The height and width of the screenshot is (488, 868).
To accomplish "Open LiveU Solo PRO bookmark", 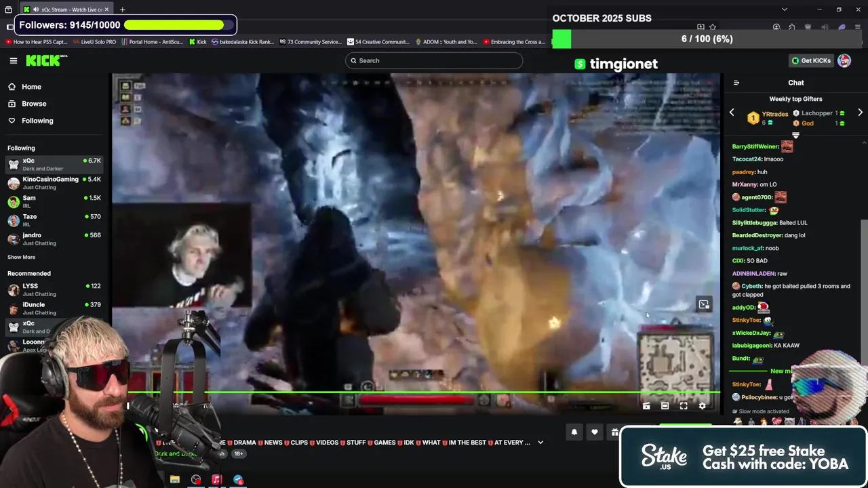I will [94, 42].
